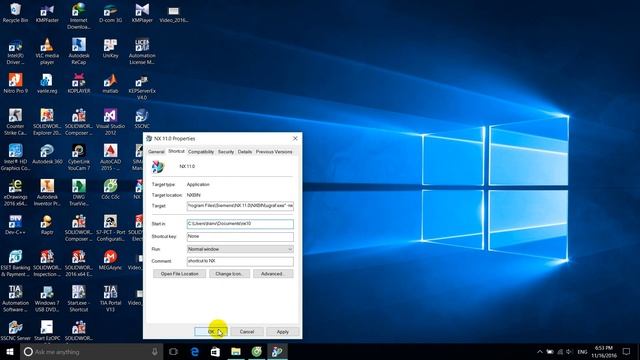Select the KMPlayer desktop shortcut

point(142,13)
